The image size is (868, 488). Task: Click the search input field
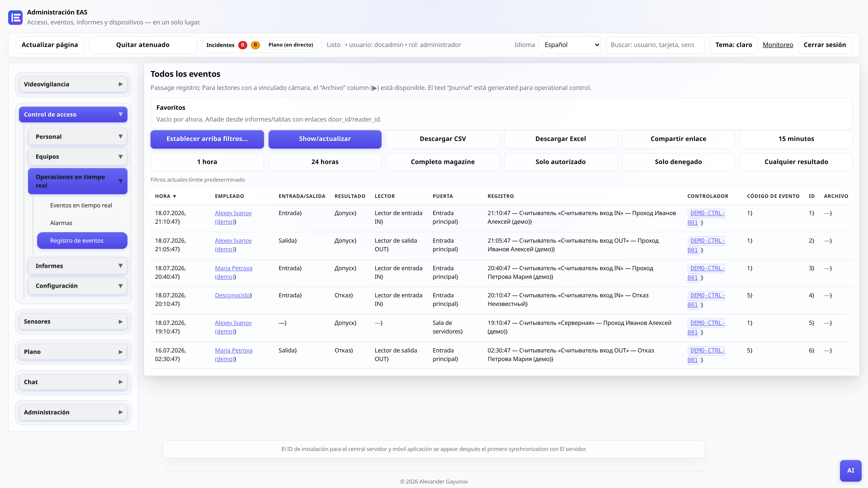[x=655, y=45]
